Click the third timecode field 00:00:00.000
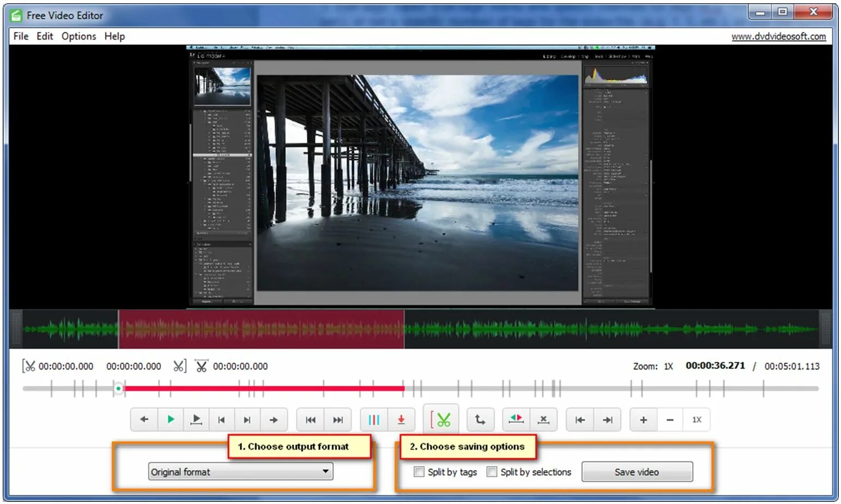This screenshot has height=504, width=841. (240, 367)
